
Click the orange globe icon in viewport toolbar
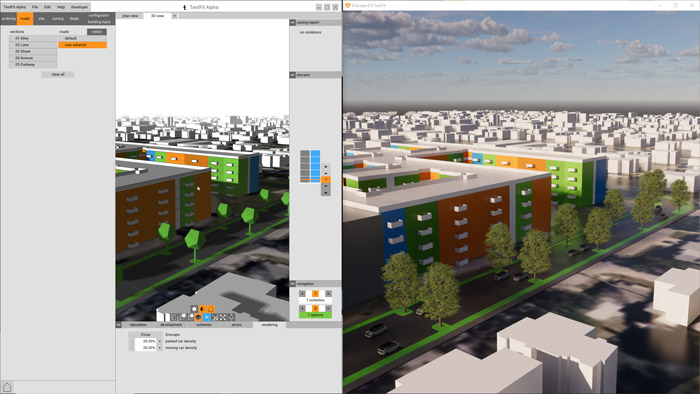click(x=198, y=317)
